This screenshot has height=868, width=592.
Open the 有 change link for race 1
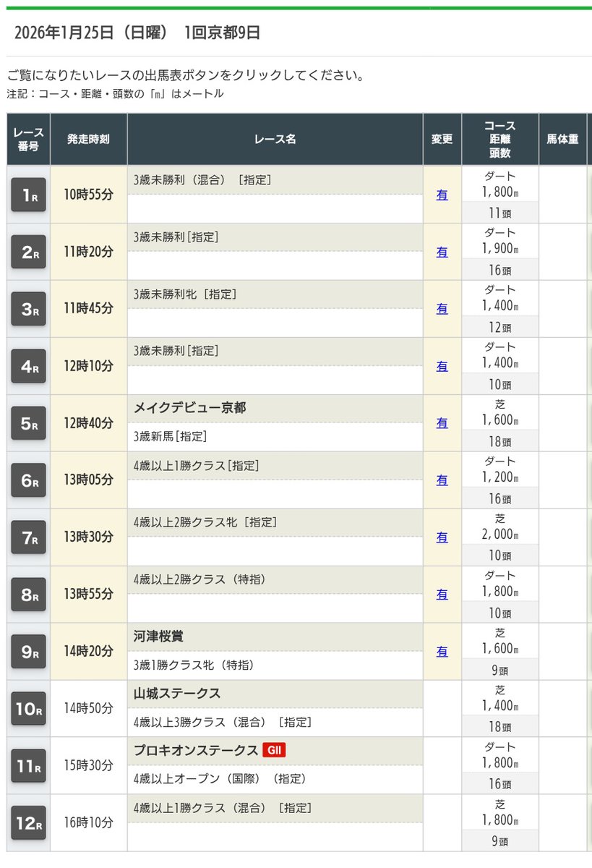[441, 195]
